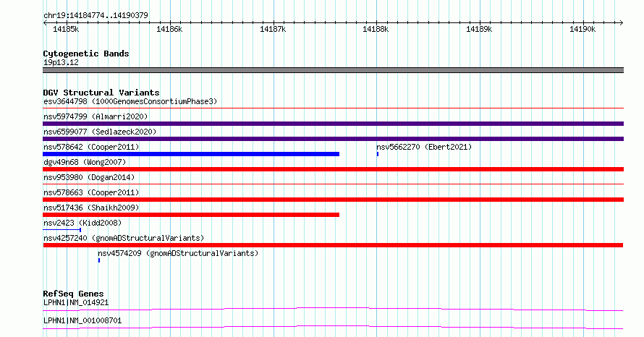Select the nsv953980 thin red line feature
Viewport: 644px width, 337px height.
pos(333,184)
